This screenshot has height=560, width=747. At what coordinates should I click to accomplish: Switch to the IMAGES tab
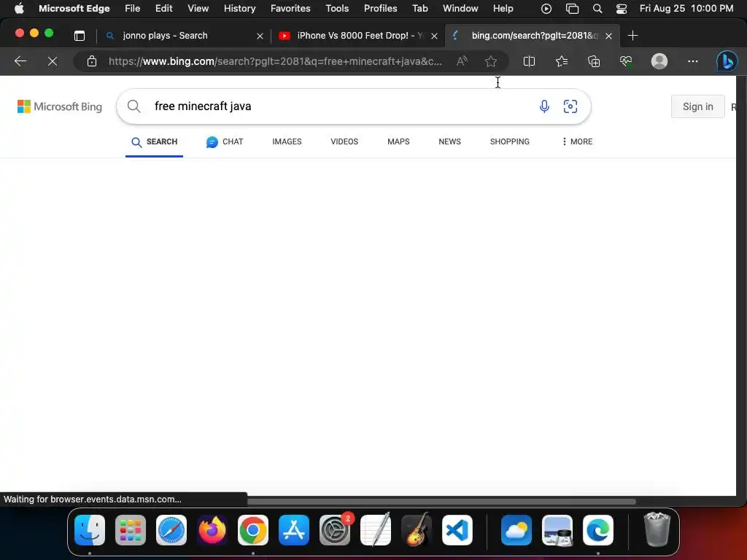[287, 142]
